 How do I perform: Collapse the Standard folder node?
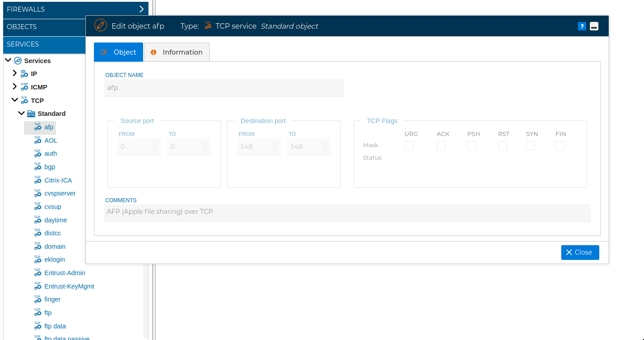tap(21, 113)
